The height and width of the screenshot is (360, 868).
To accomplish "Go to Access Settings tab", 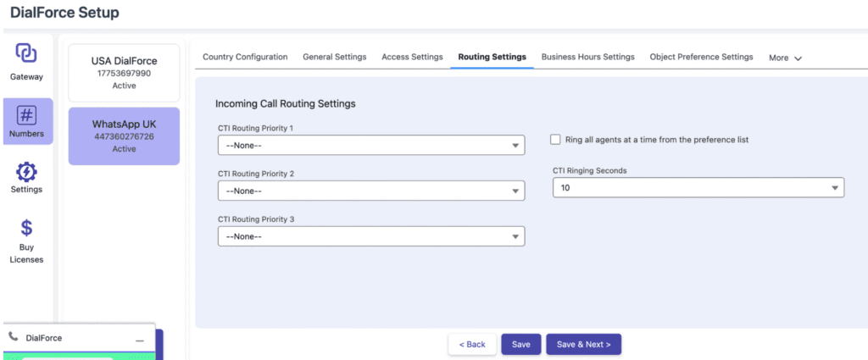I will click(x=412, y=57).
